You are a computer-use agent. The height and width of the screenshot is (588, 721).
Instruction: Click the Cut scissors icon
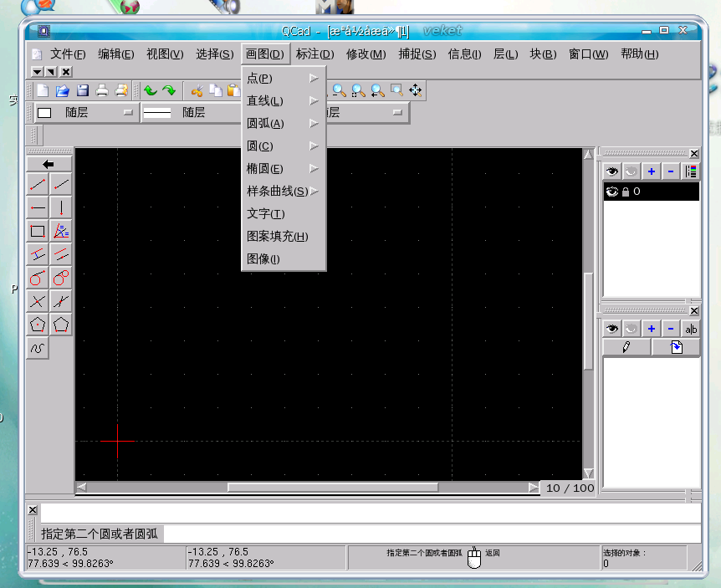click(197, 90)
